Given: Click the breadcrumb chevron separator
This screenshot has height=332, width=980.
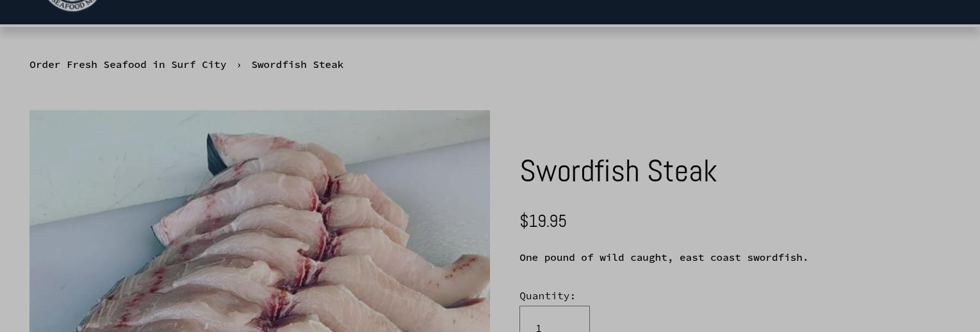Looking at the screenshot, I should pos(239,65).
